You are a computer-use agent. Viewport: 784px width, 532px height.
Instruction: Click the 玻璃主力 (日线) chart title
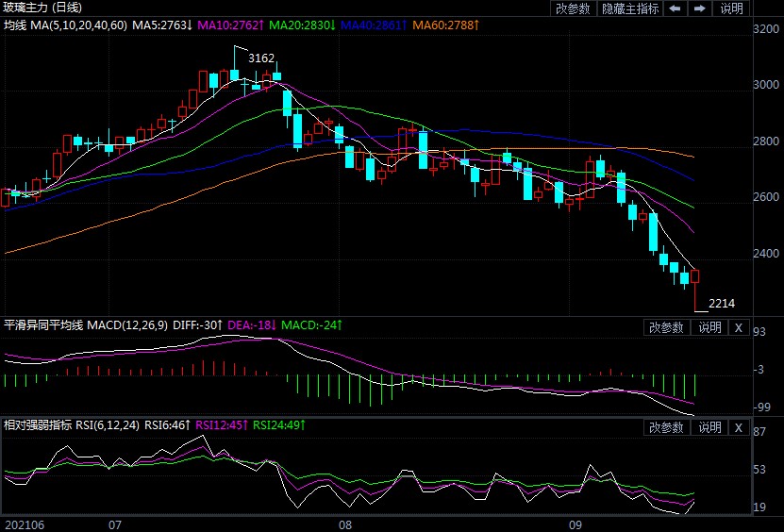(x=44, y=8)
